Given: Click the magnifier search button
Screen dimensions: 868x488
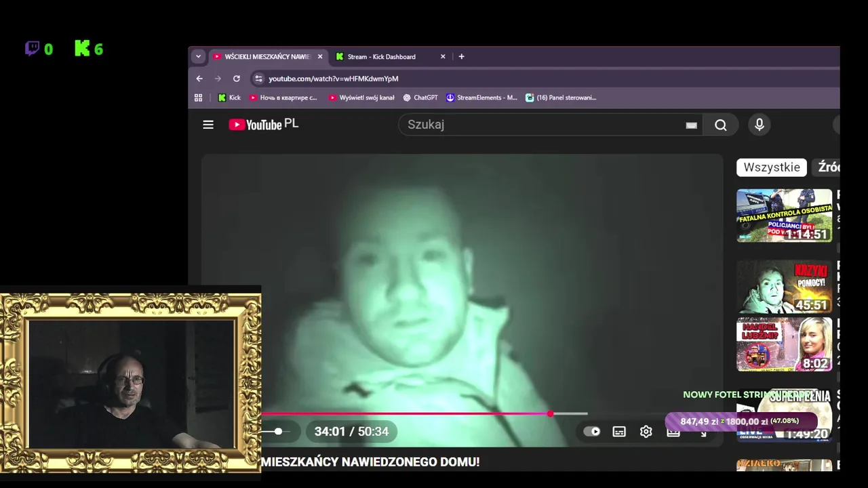Looking at the screenshot, I should pos(721,125).
